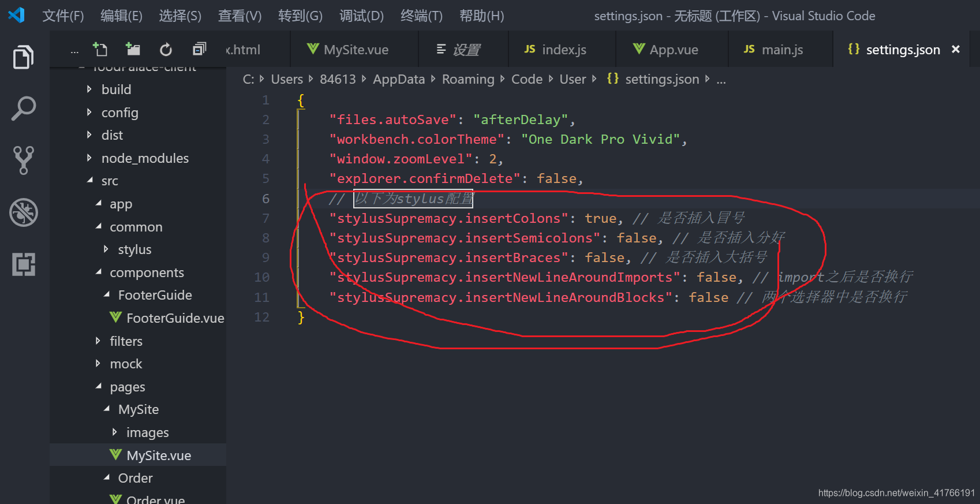
Task: Select MySite.vue in the file tree
Action: 159,455
